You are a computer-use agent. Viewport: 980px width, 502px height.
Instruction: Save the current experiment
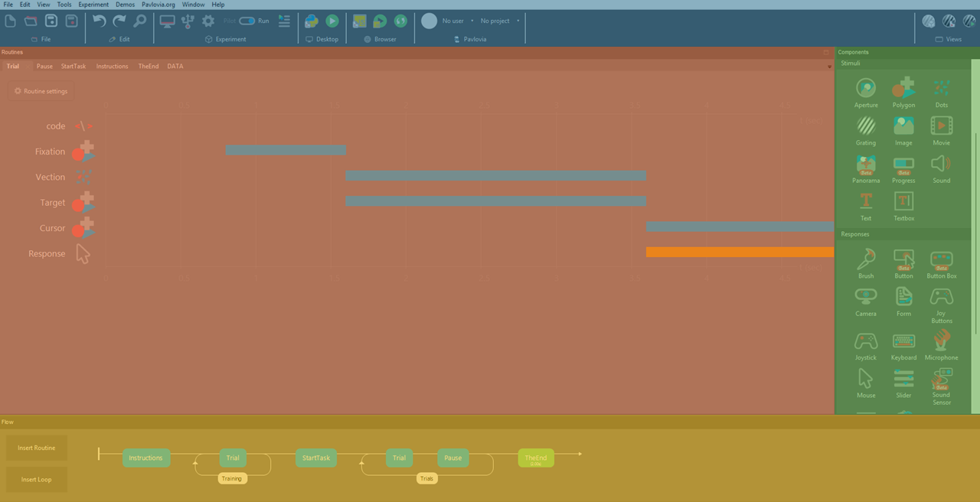51,21
